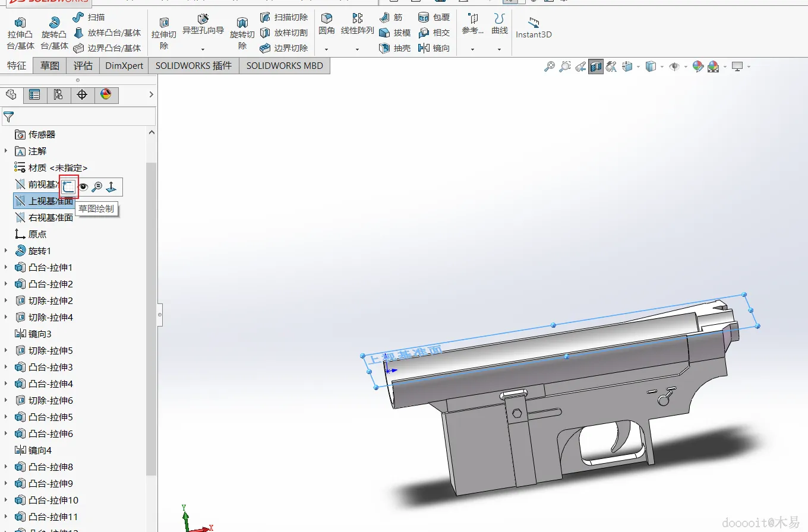Open the SOLIDWORKS MBD tab
Screen dimensions: 808x532
(285, 66)
